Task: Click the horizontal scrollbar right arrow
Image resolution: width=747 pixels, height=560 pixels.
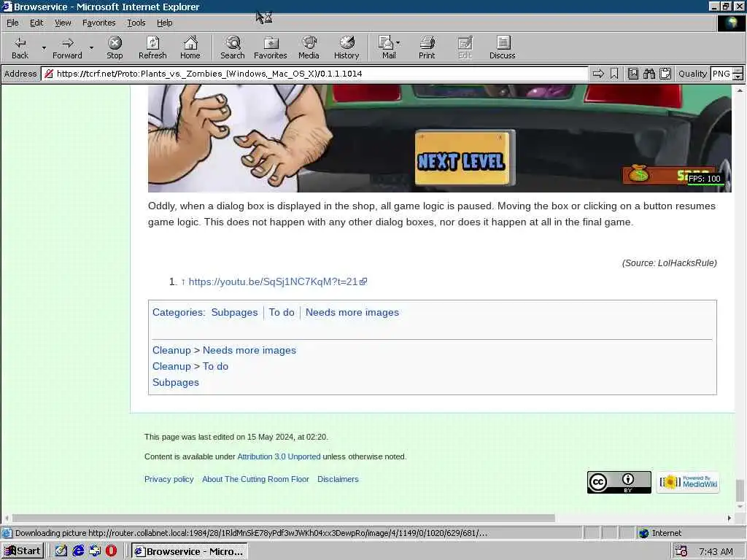Action: coord(729,518)
